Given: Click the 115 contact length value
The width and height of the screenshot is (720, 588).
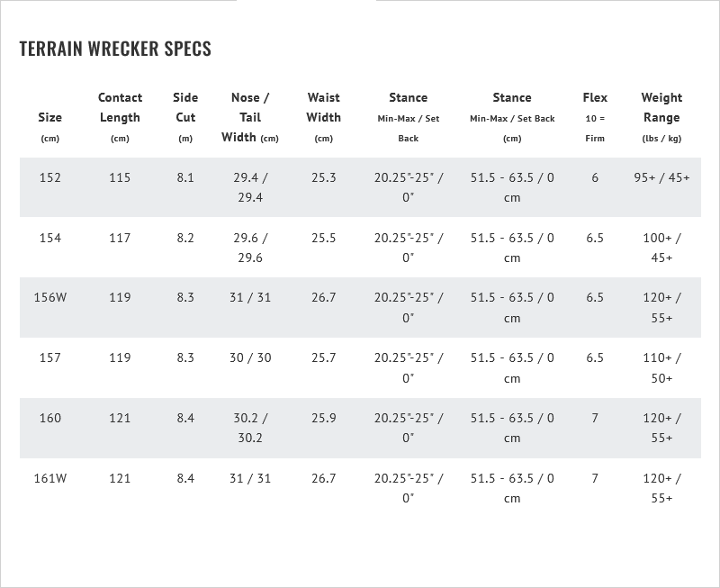Looking at the screenshot, I should (120, 177).
